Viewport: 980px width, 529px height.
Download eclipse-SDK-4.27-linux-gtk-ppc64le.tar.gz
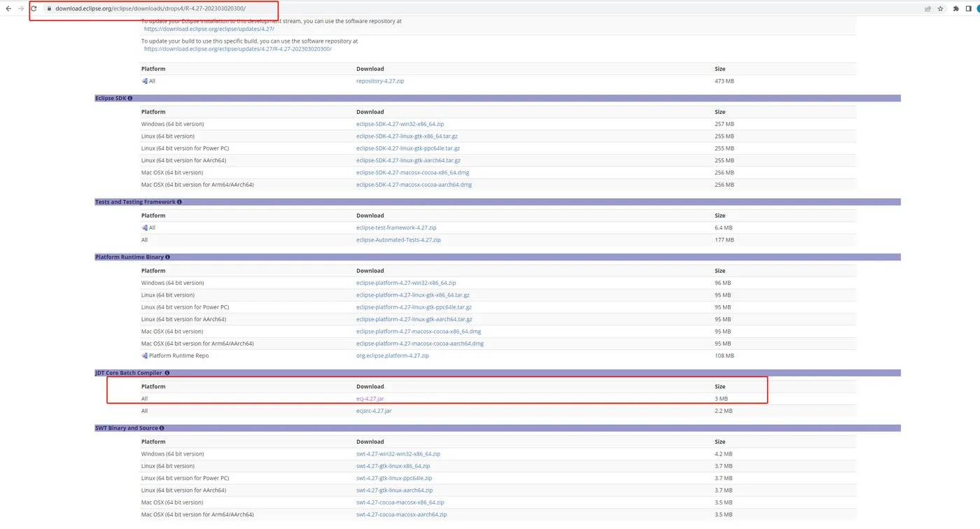[408, 148]
